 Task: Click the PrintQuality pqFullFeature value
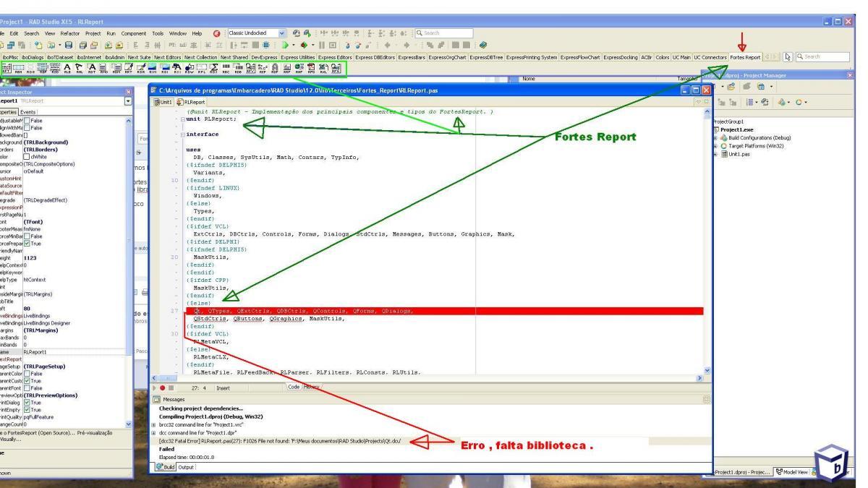(39, 416)
